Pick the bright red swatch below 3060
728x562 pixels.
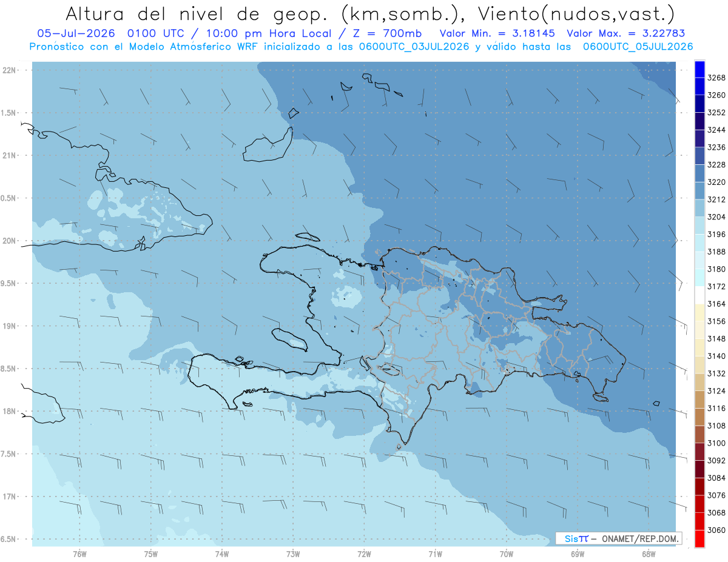pos(699,539)
